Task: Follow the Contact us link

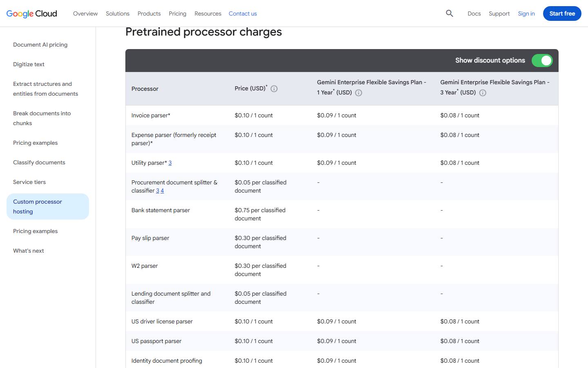Action: point(243,13)
